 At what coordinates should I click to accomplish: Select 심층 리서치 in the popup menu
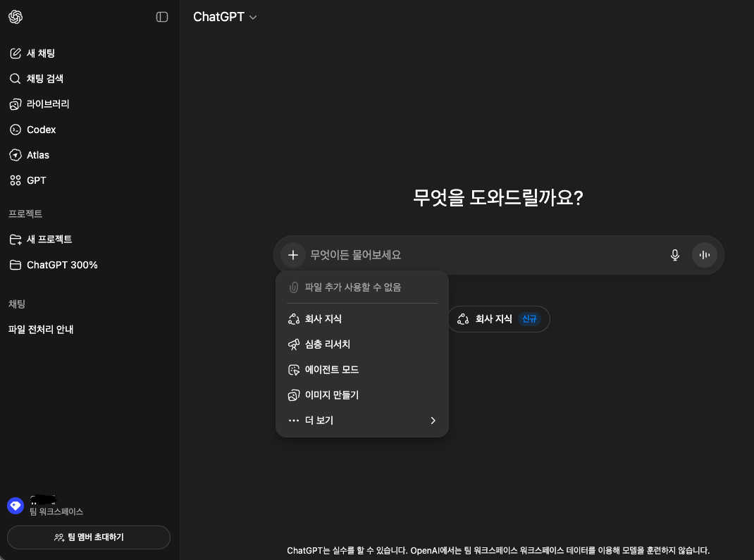coord(362,344)
